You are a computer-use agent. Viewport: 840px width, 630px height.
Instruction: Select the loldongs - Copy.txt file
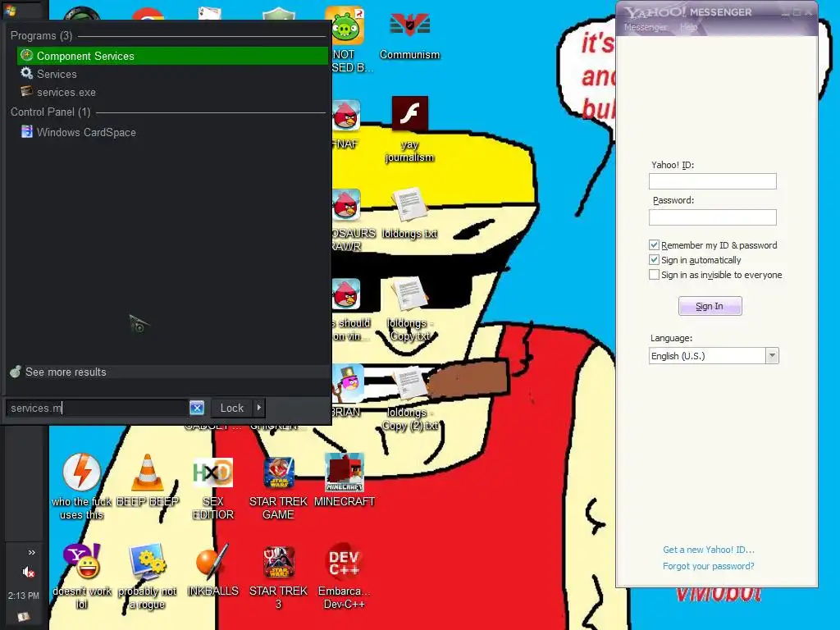[410, 308]
